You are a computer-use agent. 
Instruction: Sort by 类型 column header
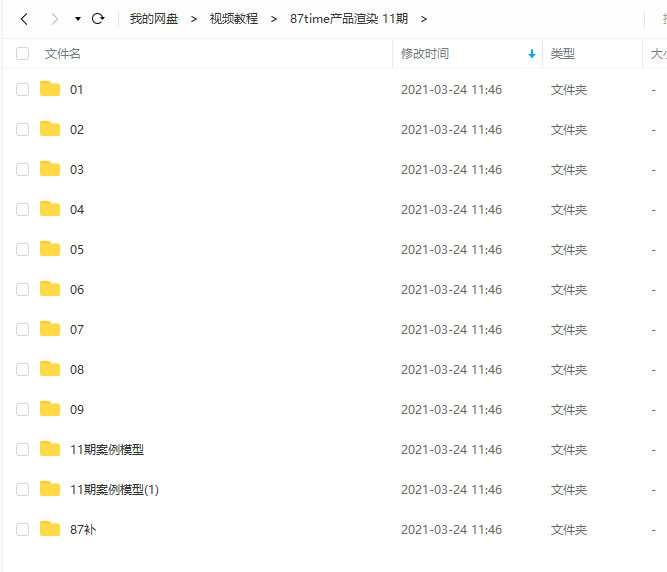click(x=563, y=54)
